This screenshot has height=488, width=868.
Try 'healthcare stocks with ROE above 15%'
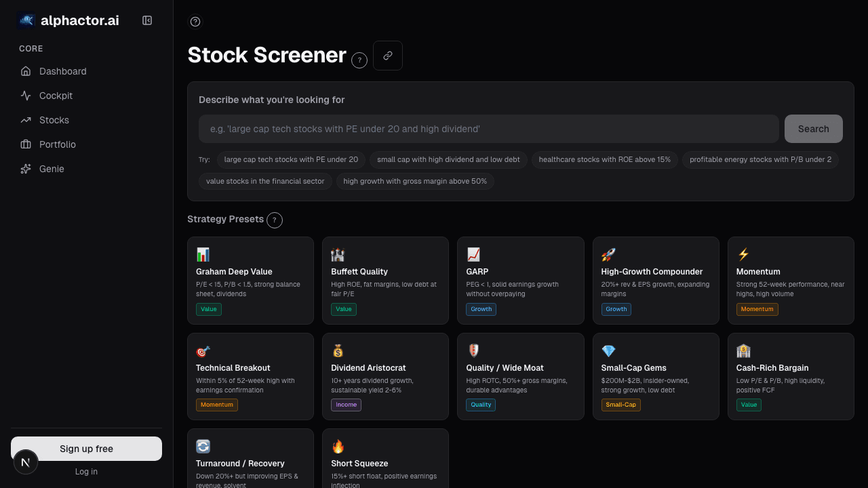pos(604,159)
